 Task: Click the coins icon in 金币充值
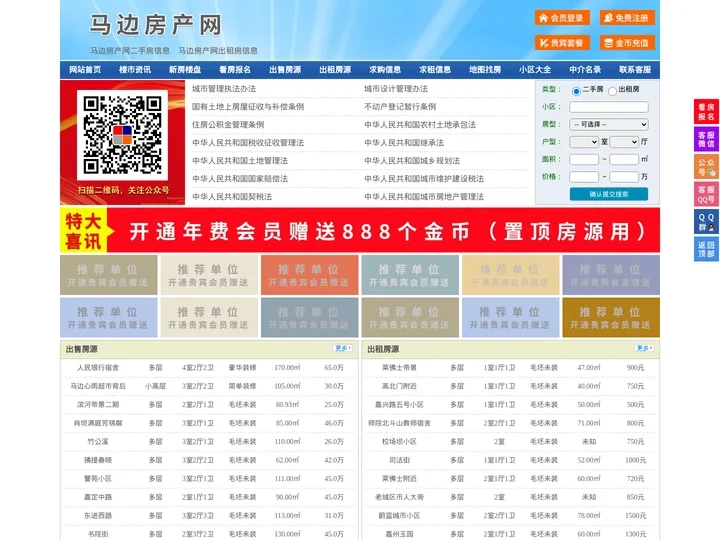click(x=608, y=43)
